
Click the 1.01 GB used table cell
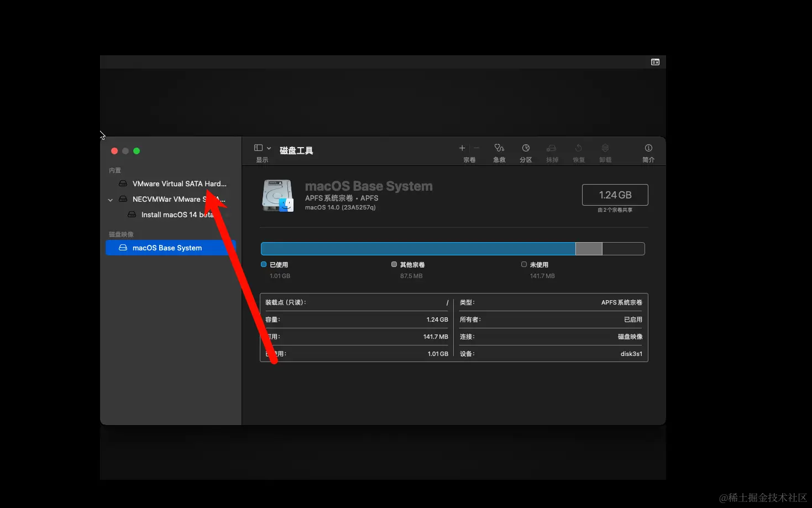438,354
